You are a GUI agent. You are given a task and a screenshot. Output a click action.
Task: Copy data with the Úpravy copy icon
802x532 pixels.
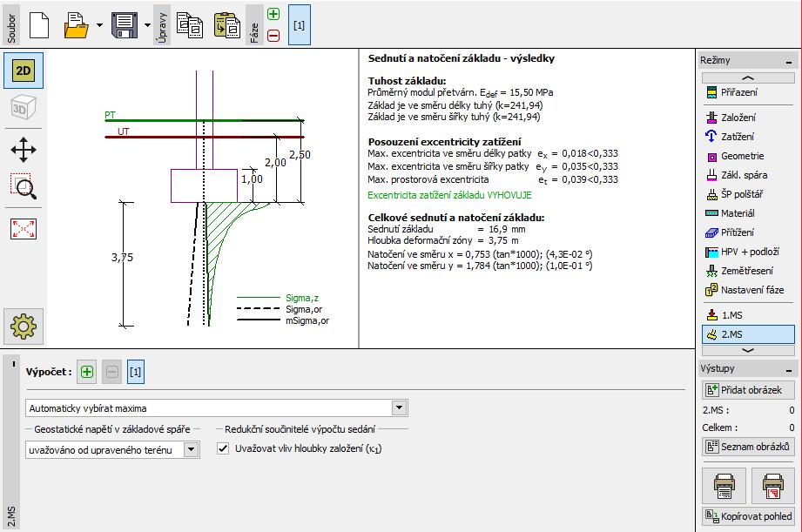click(x=190, y=25)
